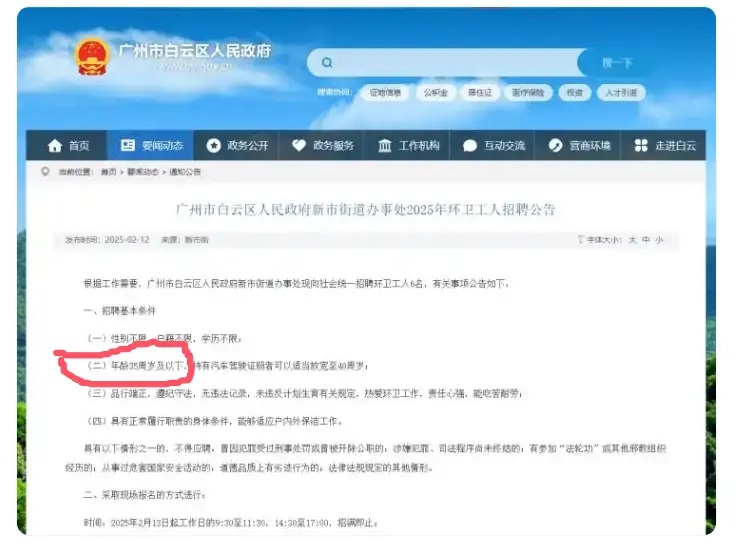Click the 证明信息 hot search tag
Viewport: 735px width, 558px height.
[385, 93]
